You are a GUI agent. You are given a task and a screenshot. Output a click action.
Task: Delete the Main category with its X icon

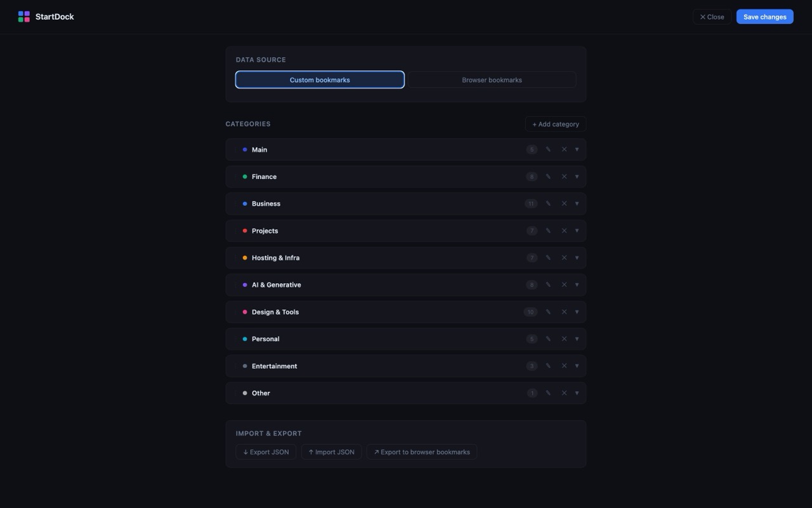click(x=564, y=150)
